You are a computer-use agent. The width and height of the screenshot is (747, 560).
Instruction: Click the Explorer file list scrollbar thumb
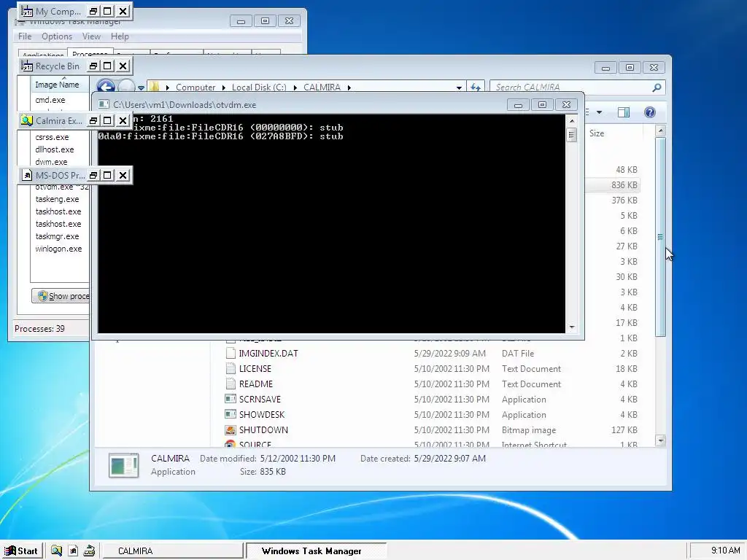(x=660, y=237)
